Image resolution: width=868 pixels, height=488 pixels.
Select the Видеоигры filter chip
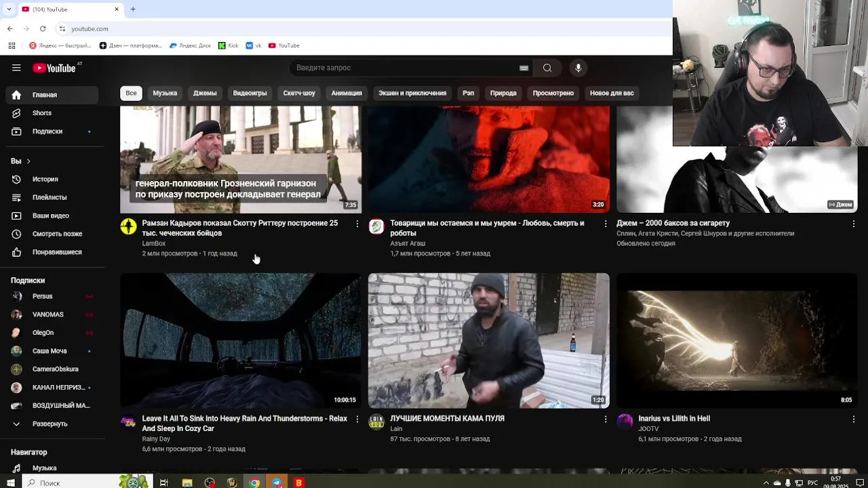coord(250,93)
